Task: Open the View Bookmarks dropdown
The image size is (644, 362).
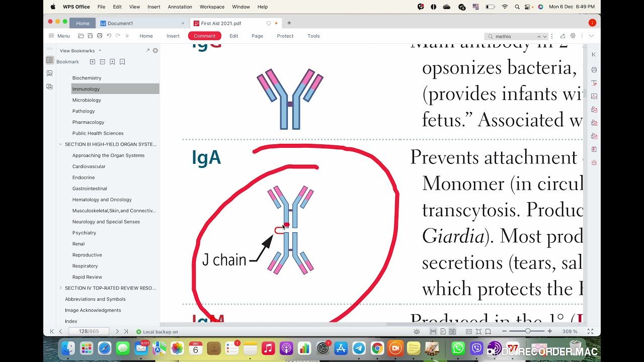Action: (80, 51)
